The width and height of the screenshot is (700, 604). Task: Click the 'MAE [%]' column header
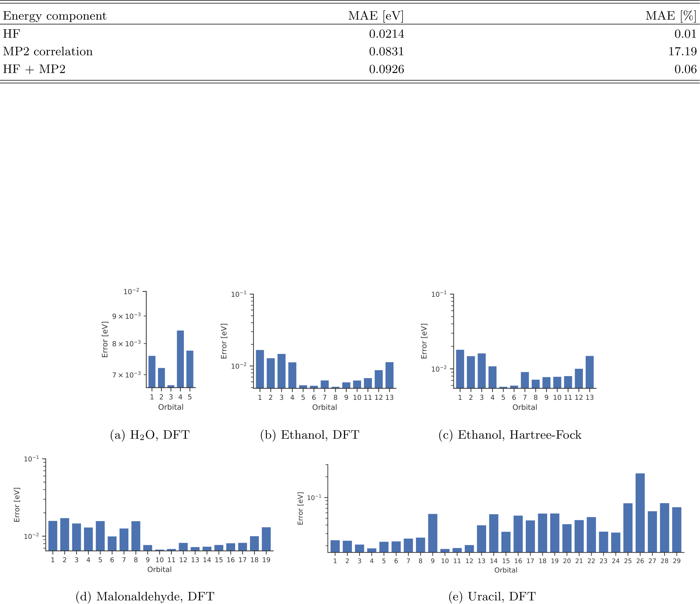pyautogui.click(x=671, y=16)
